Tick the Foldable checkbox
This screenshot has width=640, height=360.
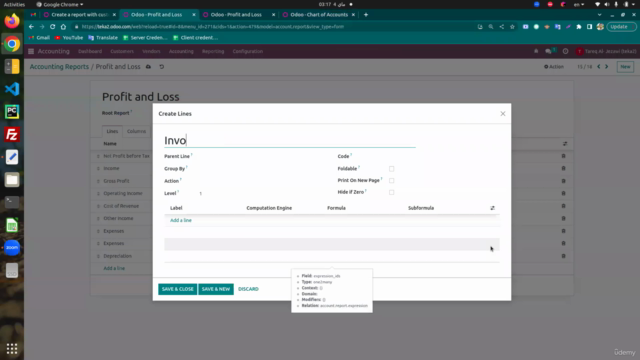pos(391,169)
